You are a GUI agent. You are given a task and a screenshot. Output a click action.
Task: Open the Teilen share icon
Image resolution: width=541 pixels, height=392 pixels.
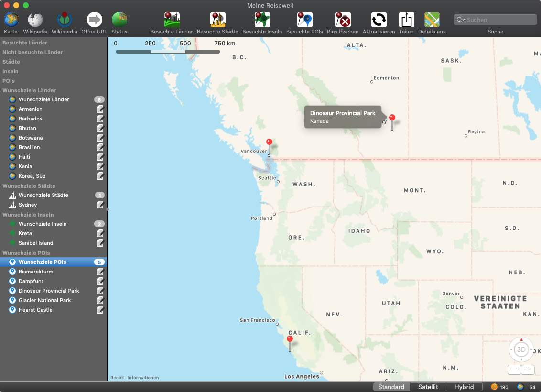point(406,20)
